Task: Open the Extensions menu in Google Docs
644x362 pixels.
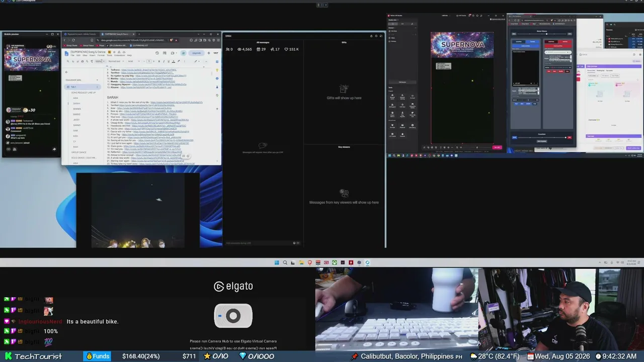Action: (x=119, y=55)
